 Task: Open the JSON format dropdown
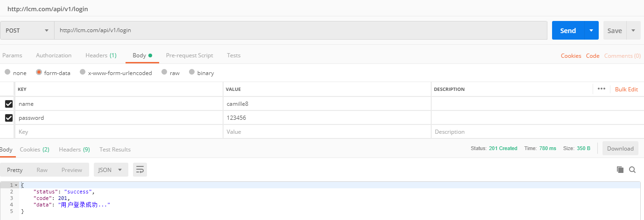pos(111,170)
